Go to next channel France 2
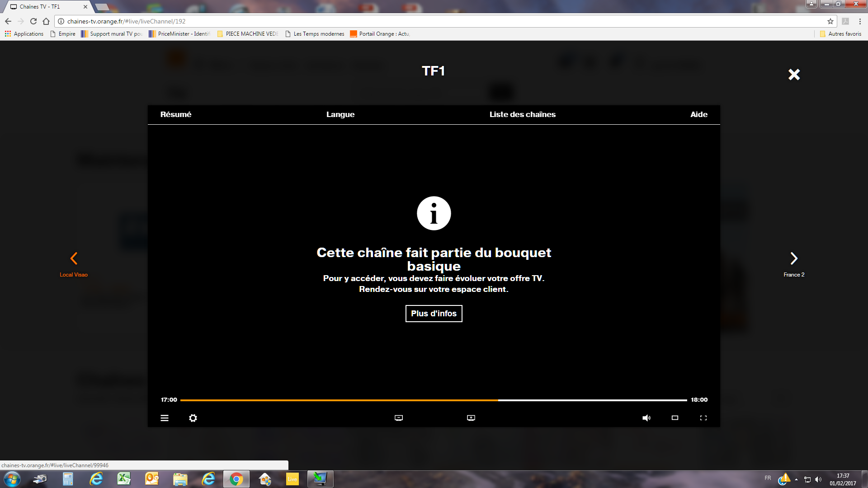 [x=794, y=259]
